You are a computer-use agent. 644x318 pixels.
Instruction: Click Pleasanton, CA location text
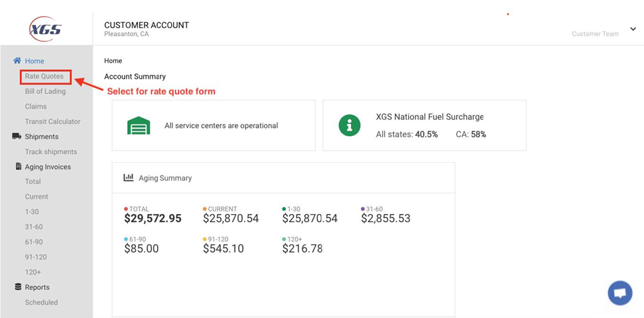tap(127, 34)
